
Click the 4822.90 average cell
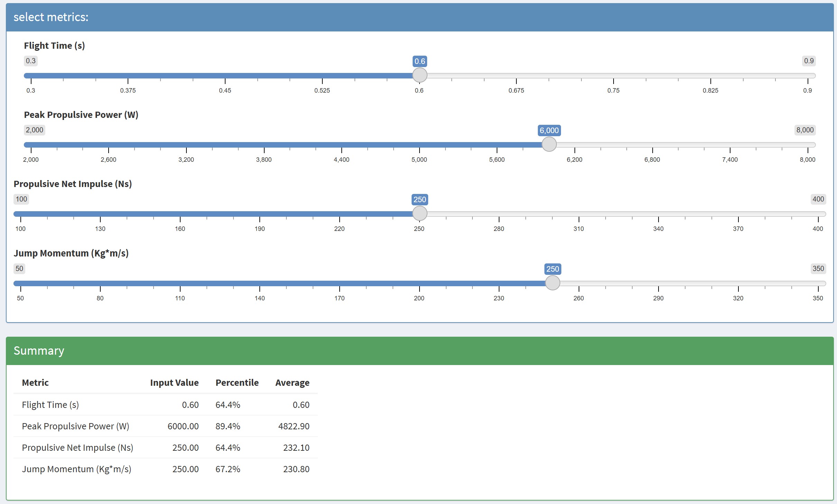coord(294,426)
